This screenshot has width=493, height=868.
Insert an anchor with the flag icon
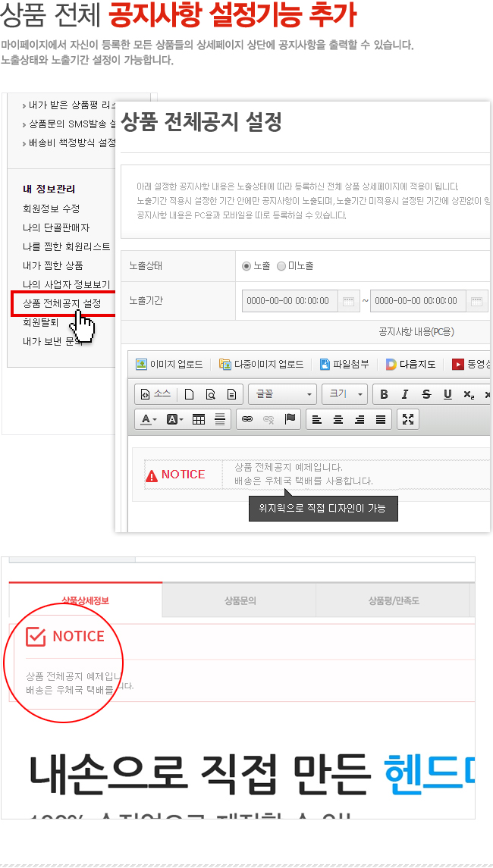pyautogui.click(x=290, y=420)
